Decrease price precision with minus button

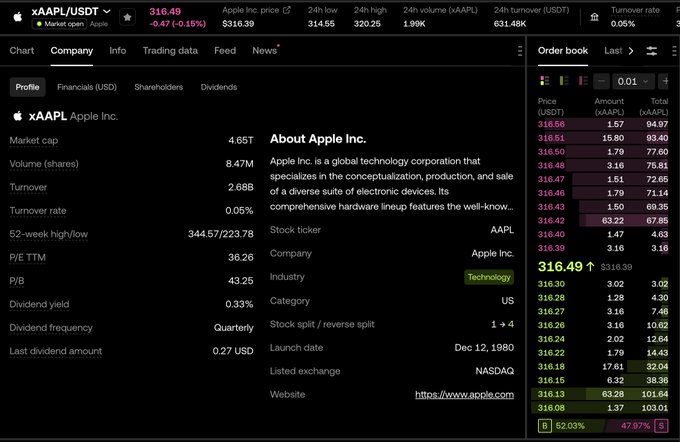point(602,81)
